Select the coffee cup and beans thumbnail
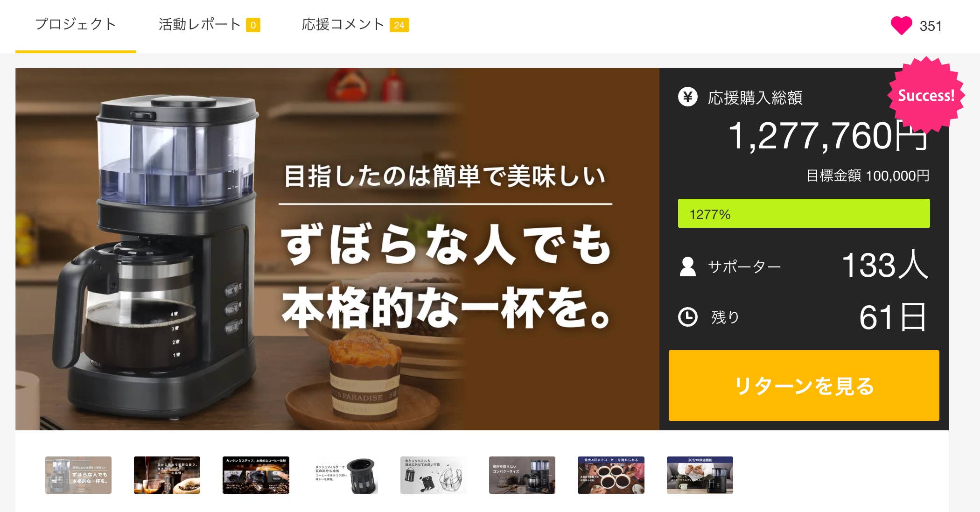This screenshot has width=980, height=512. pyautogui.click(x=167, y=475)
